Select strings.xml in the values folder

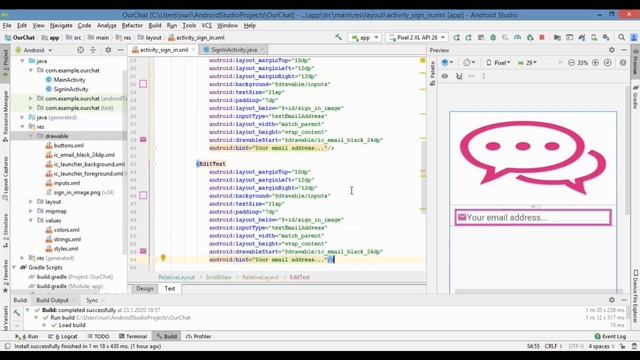(67, 239)
